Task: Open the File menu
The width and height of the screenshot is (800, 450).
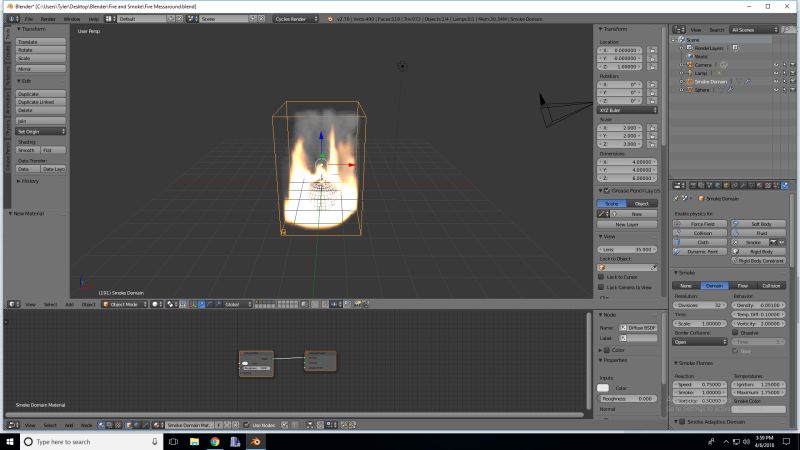Action: [29, 19]
